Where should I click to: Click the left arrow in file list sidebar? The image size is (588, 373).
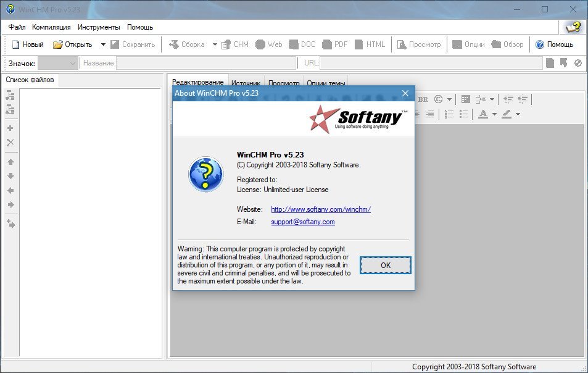pyautogui.click(x=10, y=190)
